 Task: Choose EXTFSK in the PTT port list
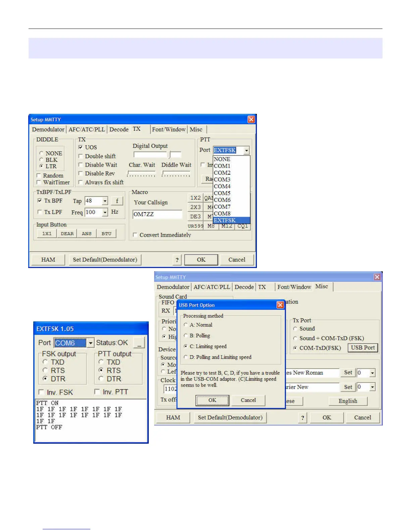(x=232, y=220)
